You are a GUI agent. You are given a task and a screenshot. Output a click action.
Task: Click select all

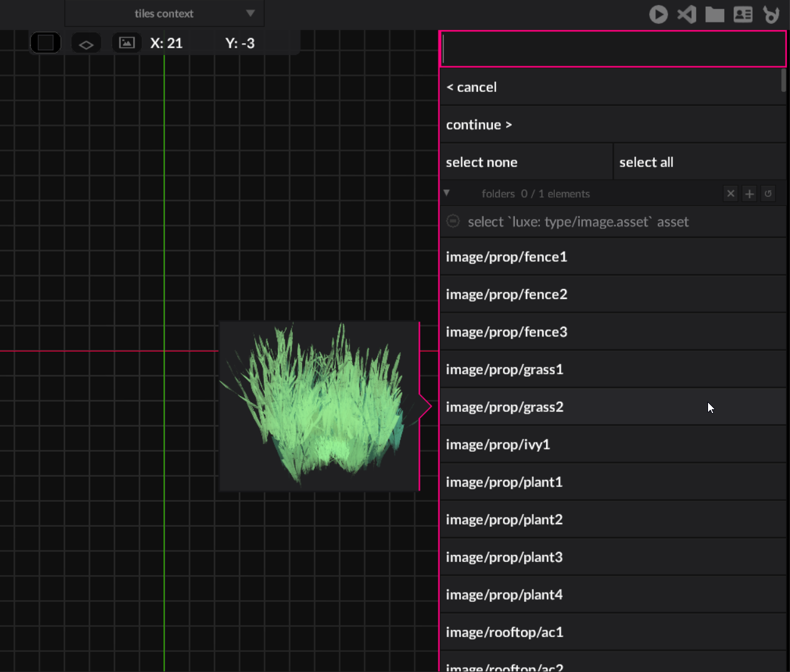coord(646,163)
